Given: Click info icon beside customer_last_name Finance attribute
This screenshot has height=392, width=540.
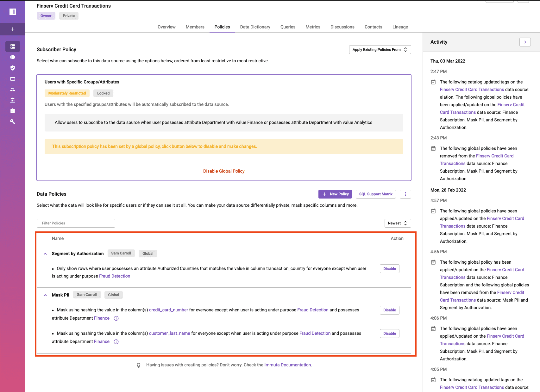Looking at the screenshot, I should tap(116, 342).
